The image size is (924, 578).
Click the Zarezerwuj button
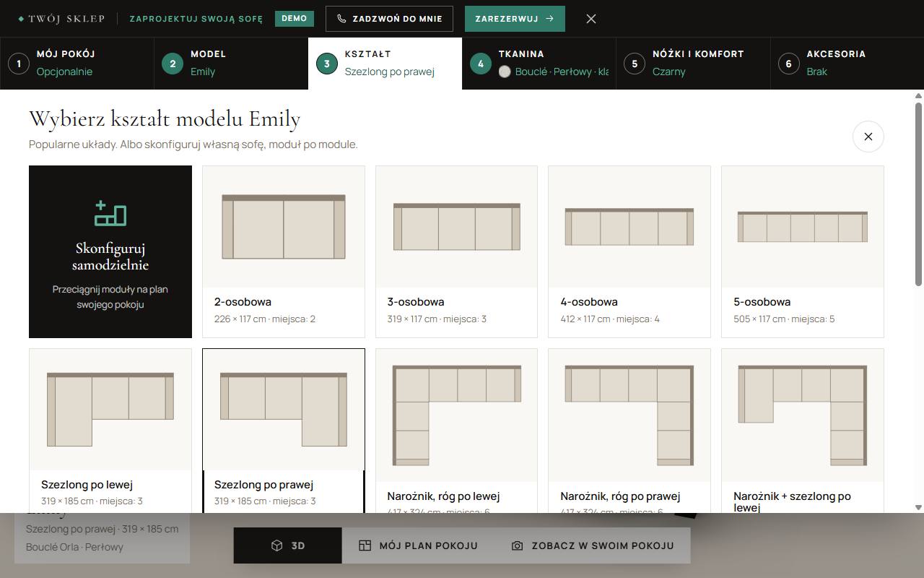515,19
